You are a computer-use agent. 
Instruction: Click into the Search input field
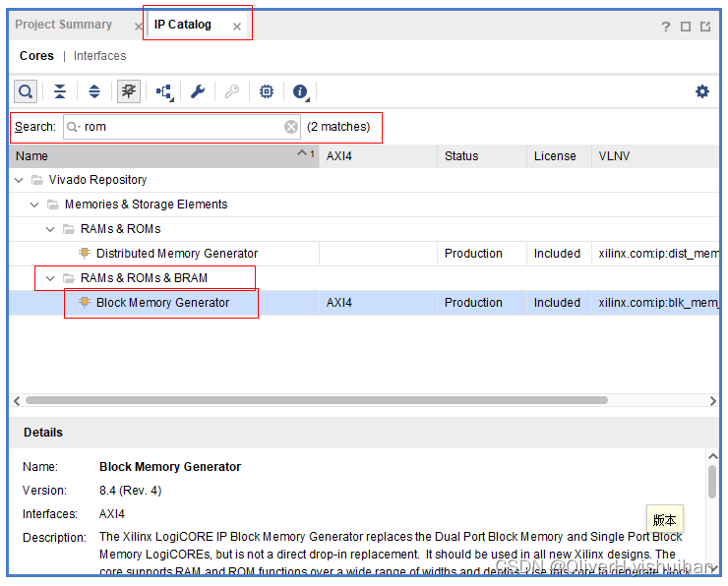(x=182, y=127)
